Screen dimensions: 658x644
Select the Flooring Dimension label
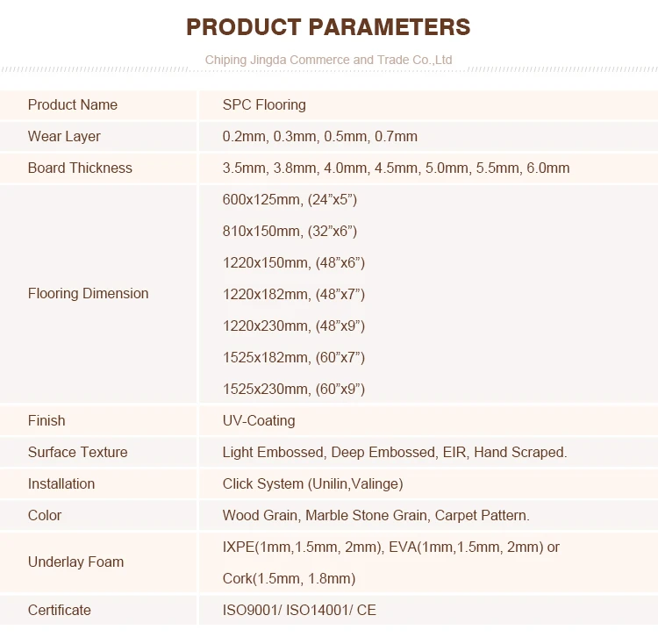tap(88, 293)
